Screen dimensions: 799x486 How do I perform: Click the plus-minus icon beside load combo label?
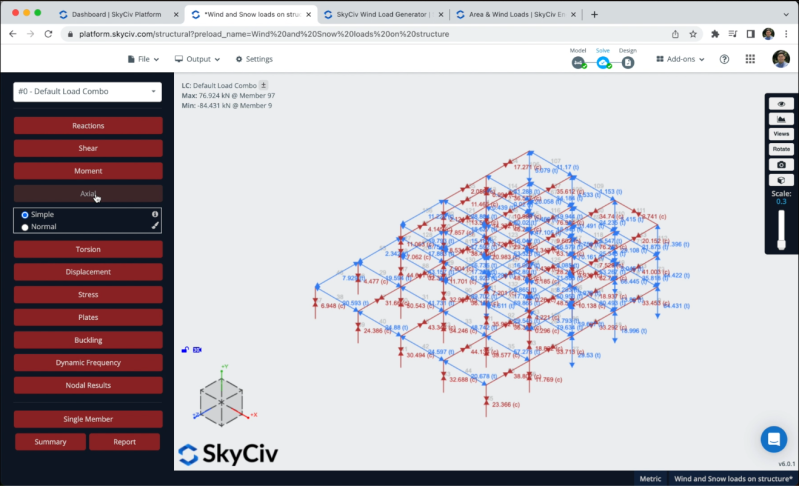[x=263, y=85]
